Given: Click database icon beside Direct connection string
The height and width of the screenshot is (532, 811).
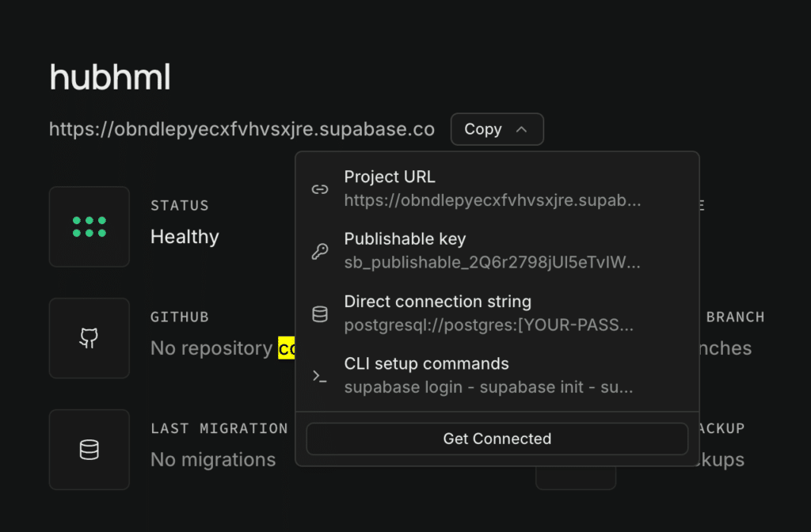Looking at the screenshot, I should [320, 313].
